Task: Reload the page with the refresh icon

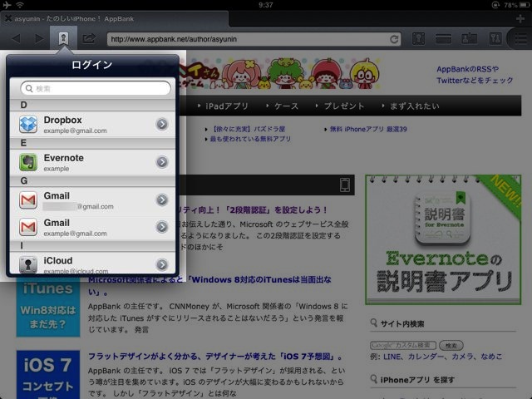Action: tap(394, 39)
